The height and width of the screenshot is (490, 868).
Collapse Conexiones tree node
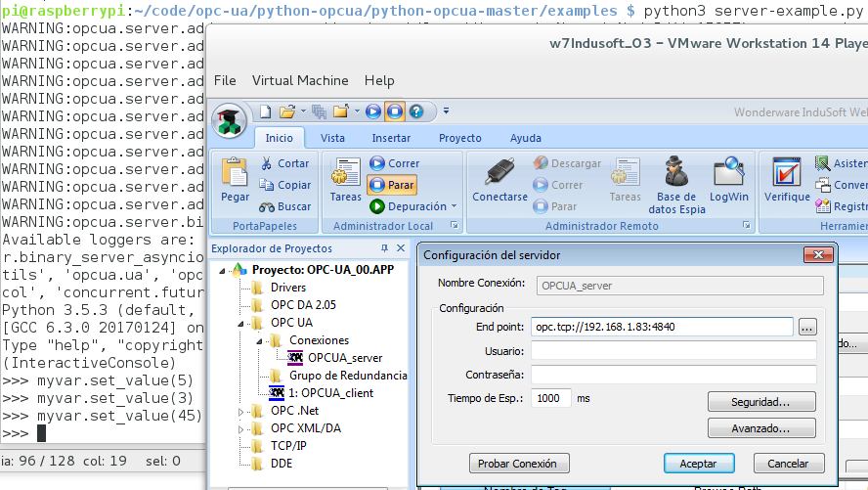tap(259, 341)
